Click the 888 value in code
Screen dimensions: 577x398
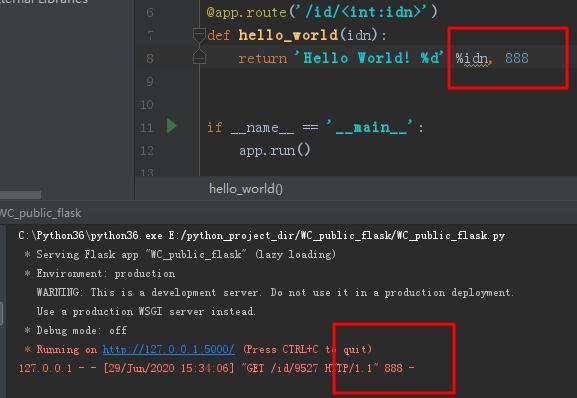(517, 58)
